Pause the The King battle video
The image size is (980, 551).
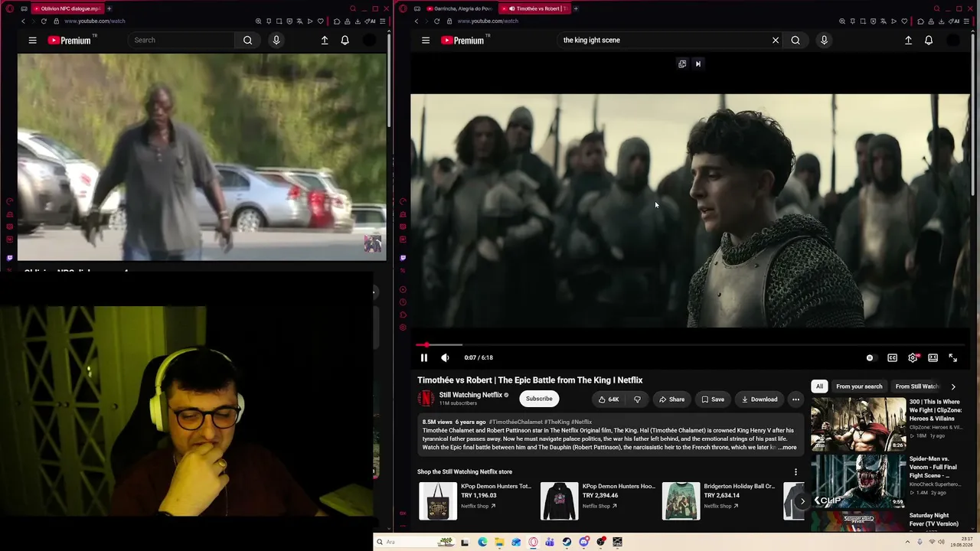tap(423, 357)
